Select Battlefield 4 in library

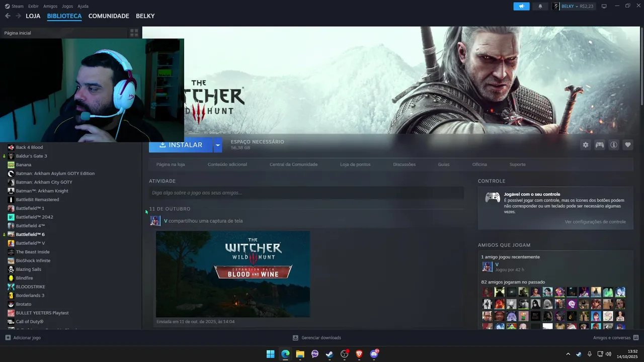click(x=30, y=226)
